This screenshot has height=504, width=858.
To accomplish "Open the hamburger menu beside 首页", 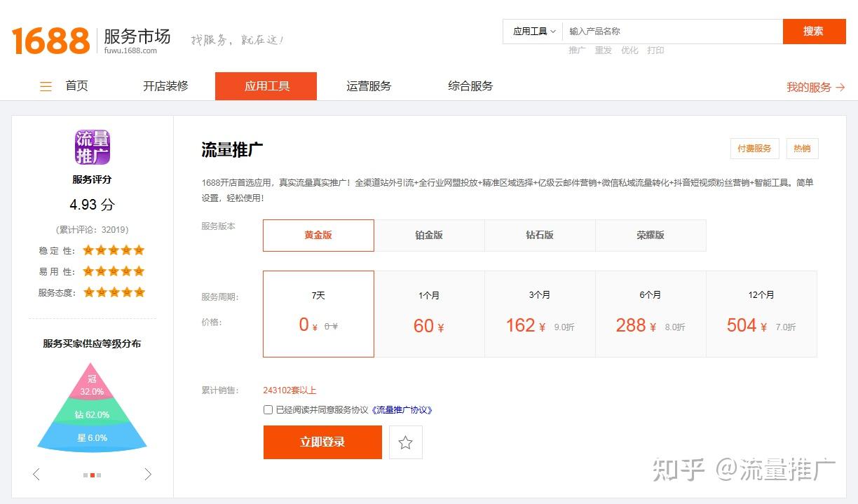I will coord(46,86).
